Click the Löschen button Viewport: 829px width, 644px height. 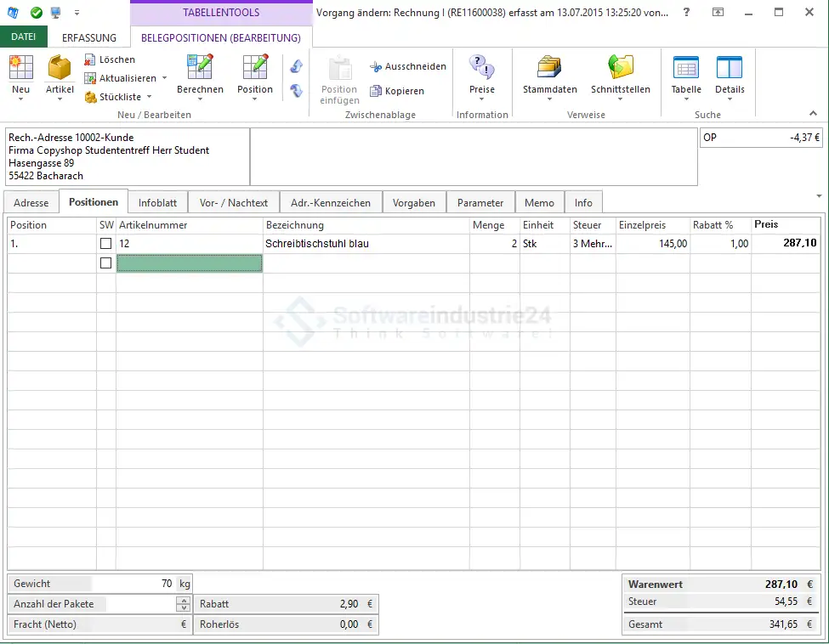coord(110,59)
